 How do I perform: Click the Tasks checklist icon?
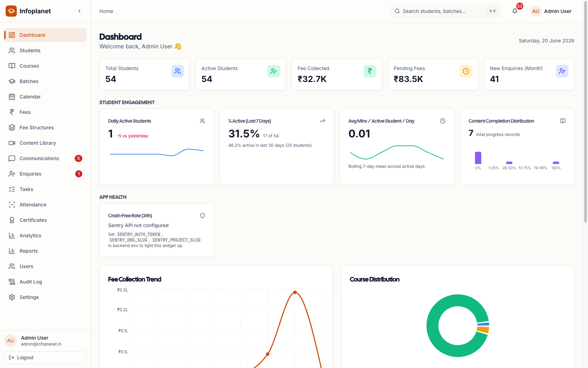(x=12, y=189)
